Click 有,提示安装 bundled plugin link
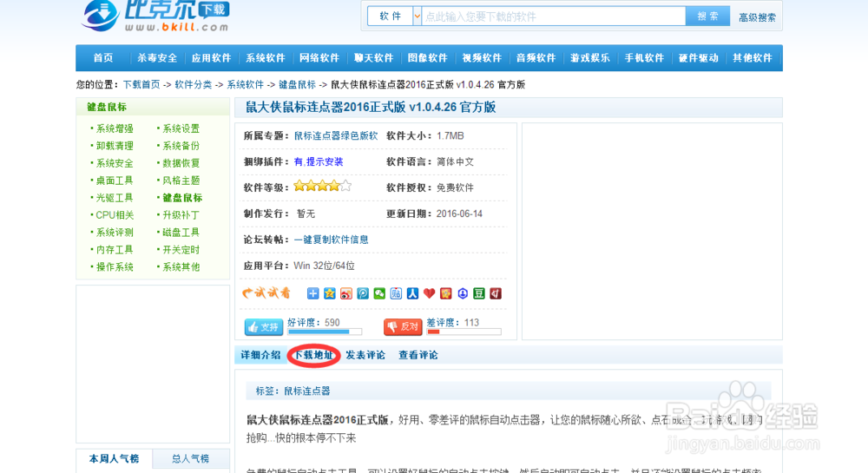Viewport: 868px width, 473px height. tap(319, 161)
